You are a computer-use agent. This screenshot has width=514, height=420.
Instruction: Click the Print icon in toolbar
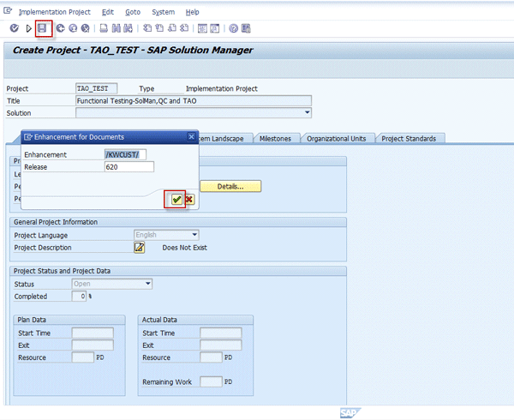pyautogui.click(x=104, y=28)
